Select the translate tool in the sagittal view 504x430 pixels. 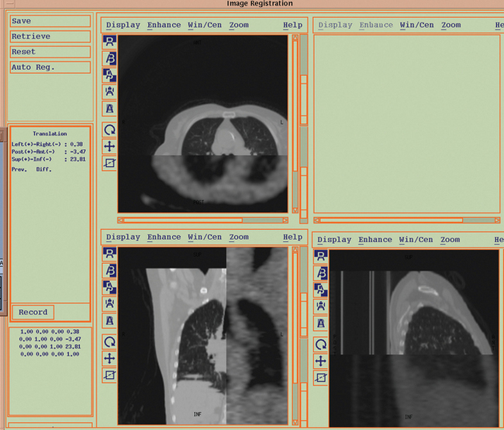tap(321, 360)
